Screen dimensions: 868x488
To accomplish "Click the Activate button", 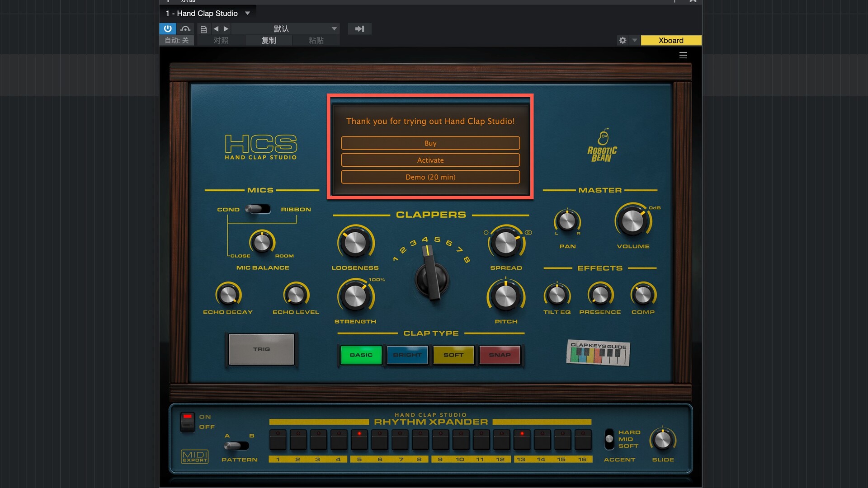I will tap(430, 160).
